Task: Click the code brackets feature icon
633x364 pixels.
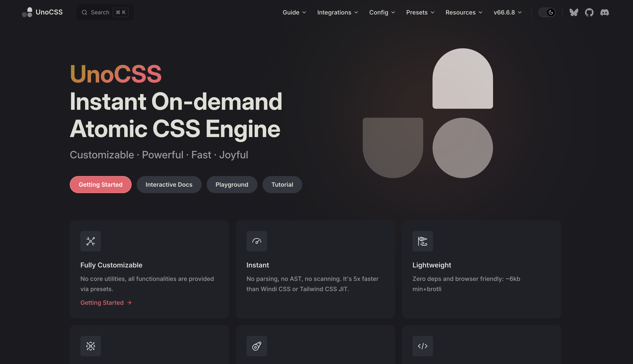Action: pos(422,346)
